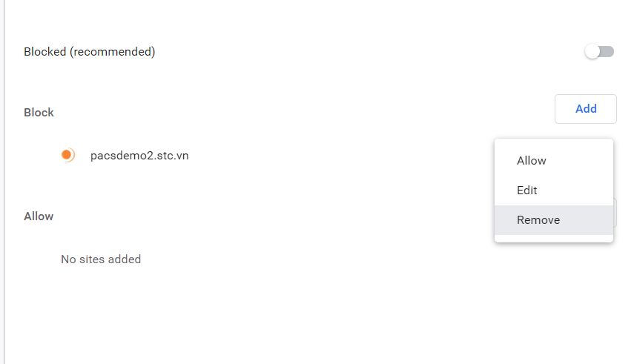
Task: Click the Allow section heading
Action: tap(39, 216)
